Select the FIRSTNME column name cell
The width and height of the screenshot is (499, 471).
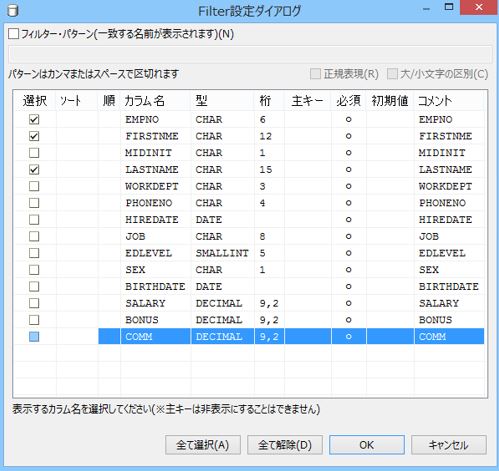pyautogui.click(x=156, y=136)
